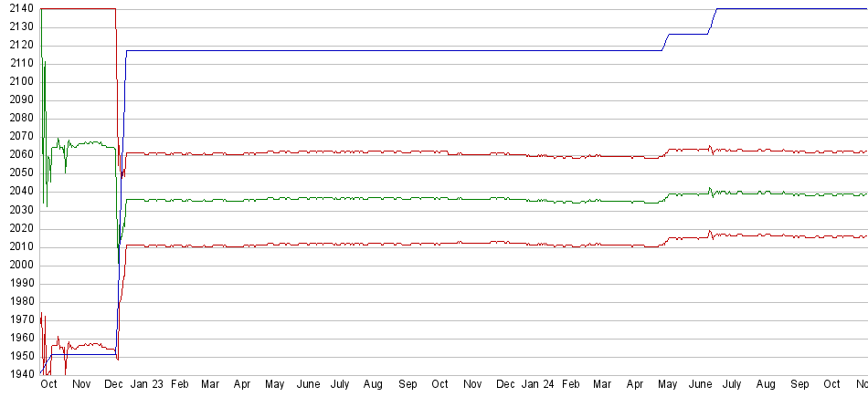Click the leftmost Oct axis label
The width and height of the screenshot is (868, 397).
click(48, 386)
